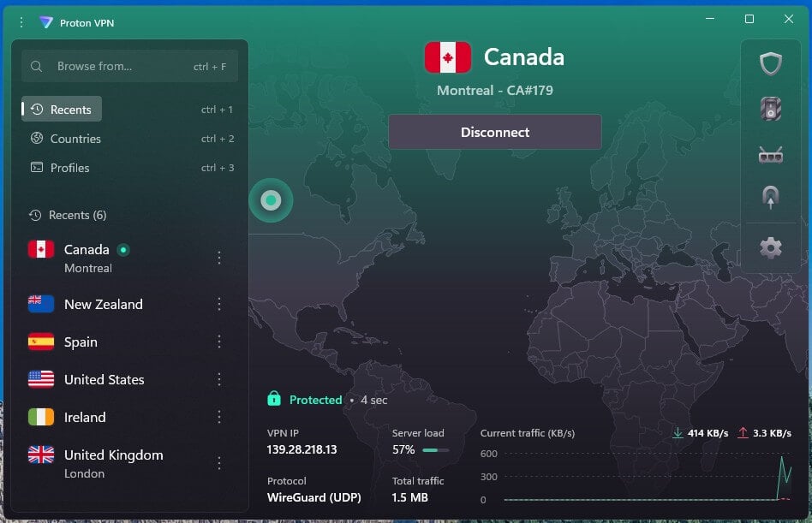Viewport: 812px width, 523px height.
Task: Click the United States flag icon
Action: coord(41,379)
